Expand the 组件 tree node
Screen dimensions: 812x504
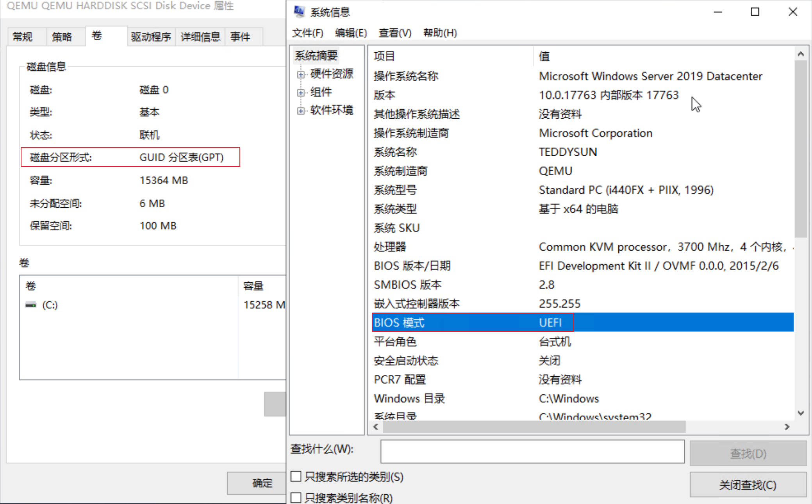point(300,92)
